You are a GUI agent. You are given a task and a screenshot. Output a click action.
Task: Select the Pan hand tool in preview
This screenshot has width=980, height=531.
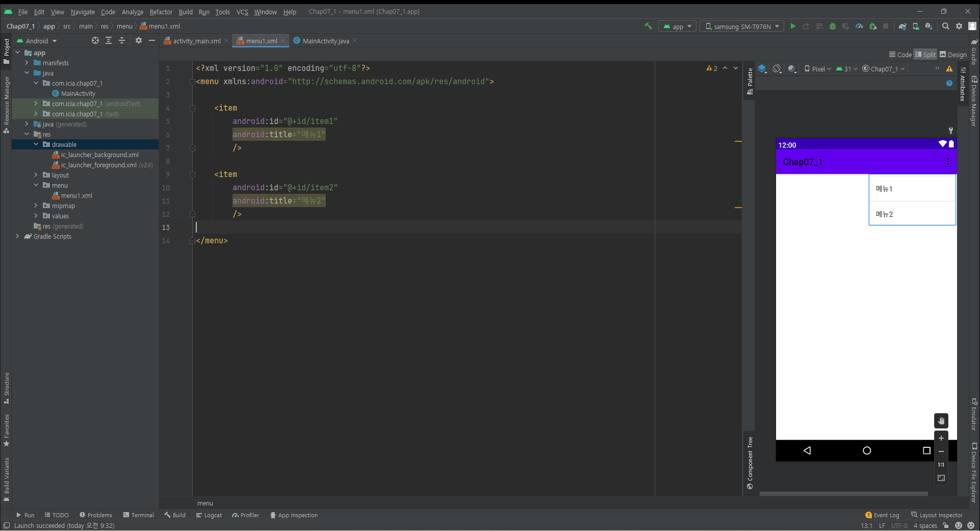click(941, 421)
